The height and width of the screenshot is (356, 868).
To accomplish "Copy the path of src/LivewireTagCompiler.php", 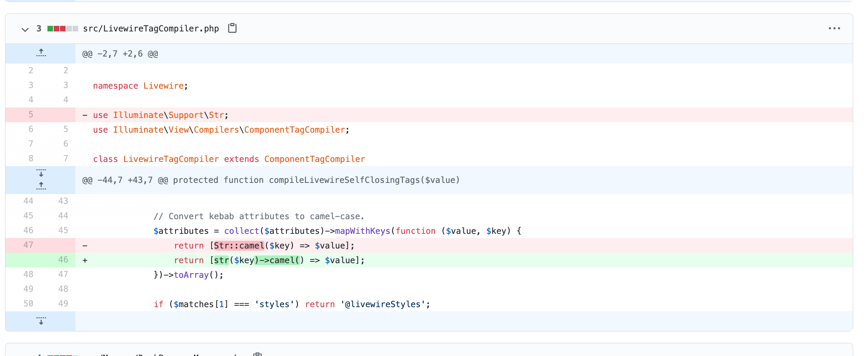I will point(232,28).
